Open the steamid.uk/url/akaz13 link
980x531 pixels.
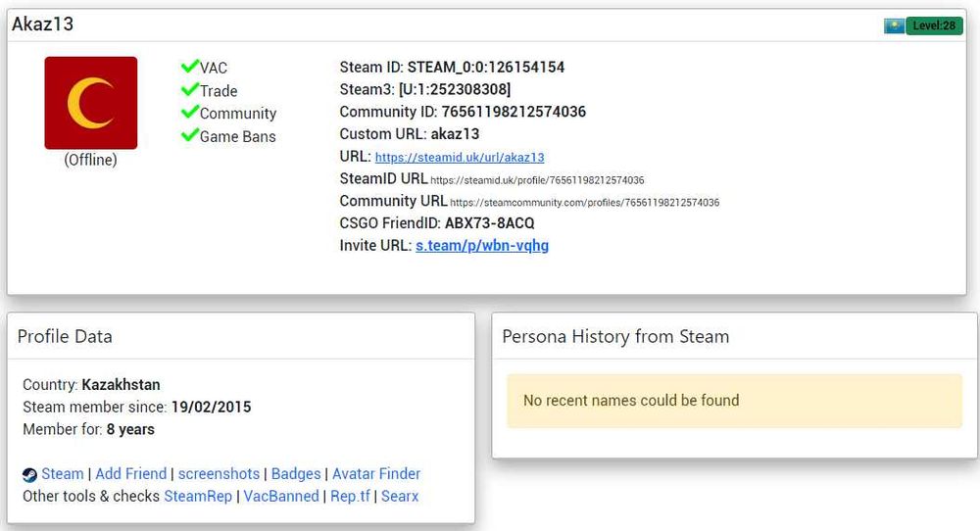coord(460,158)
